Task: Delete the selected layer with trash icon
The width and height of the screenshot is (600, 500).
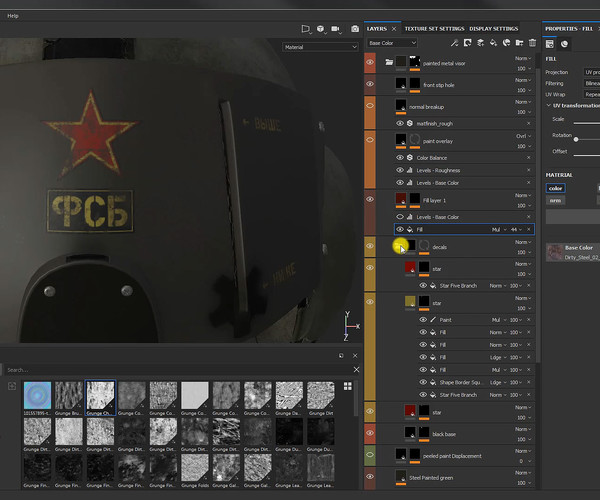Action: click(x=532, y=43)
